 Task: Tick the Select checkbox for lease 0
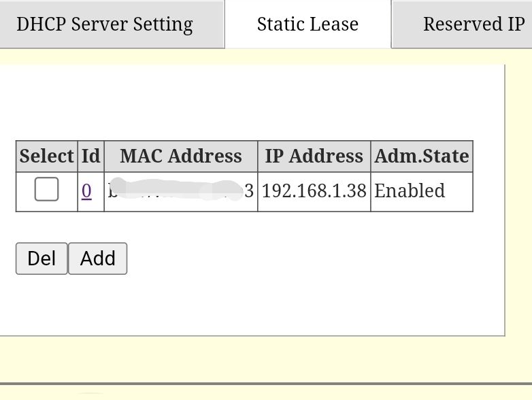click(x=46, y=190)
